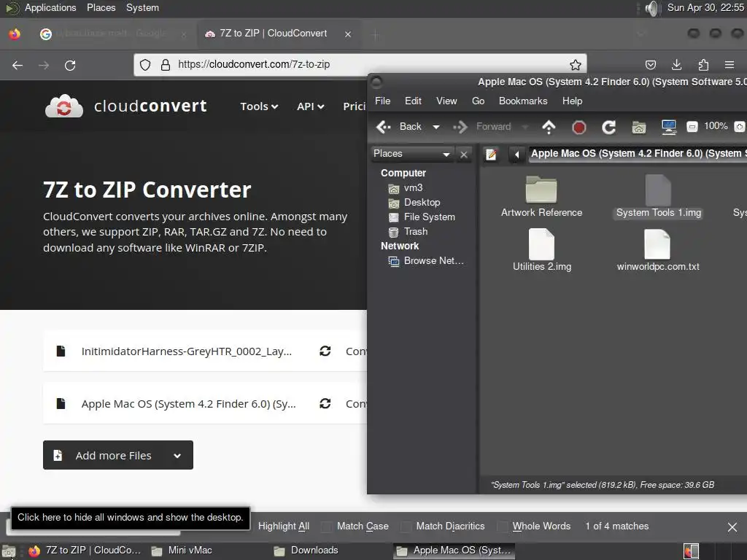The width and height of the screenshot is (747, 560).
Task: Click the padlock site information icon
Action: click(x=166, y=65)
